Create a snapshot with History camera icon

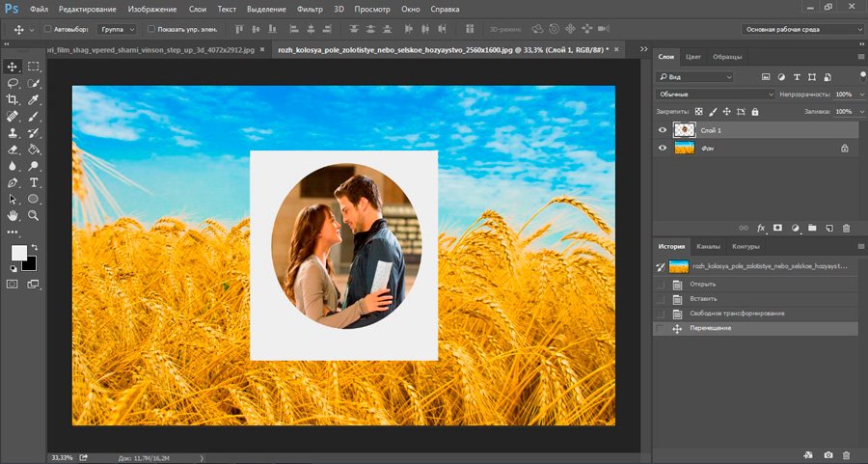pyautogui.click(x=827, y=454)
